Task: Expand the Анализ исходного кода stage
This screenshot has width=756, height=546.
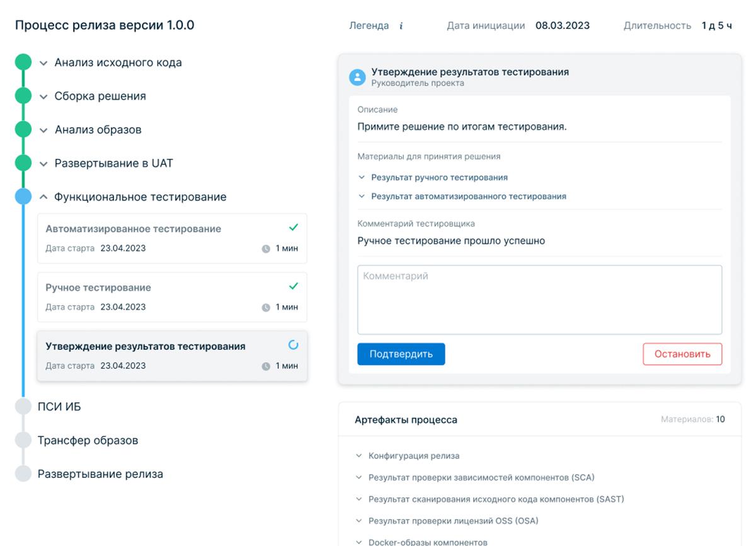Action: [x=43, y=63]
